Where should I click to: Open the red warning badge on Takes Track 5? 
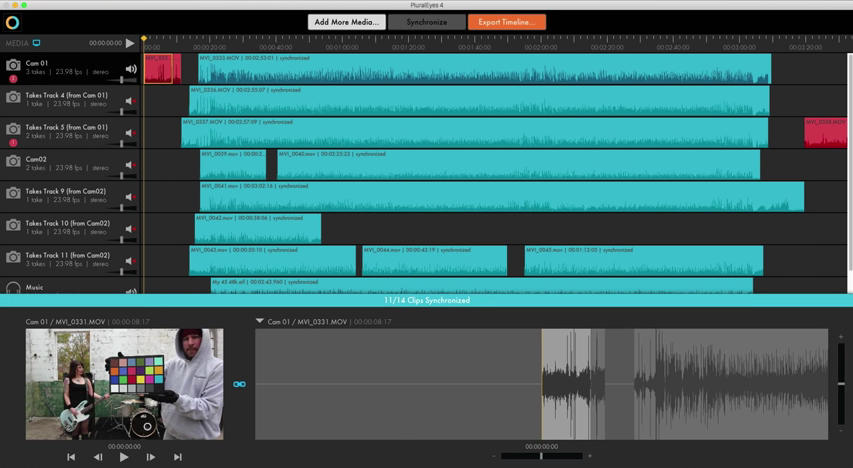[13, 143]
